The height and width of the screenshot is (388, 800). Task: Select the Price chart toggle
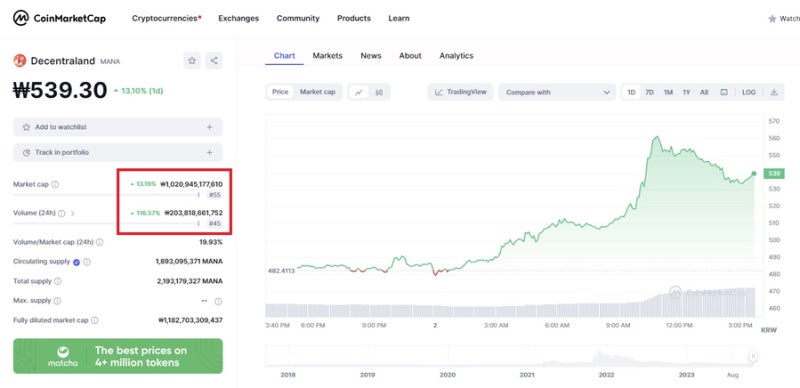pos(280,92)
